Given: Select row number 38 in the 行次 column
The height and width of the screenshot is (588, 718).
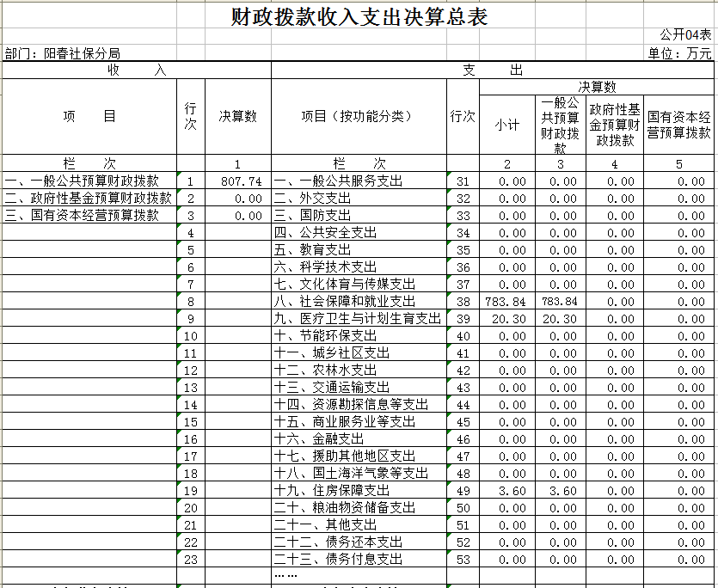Looking at the screenshot, I should coord(463,302).
